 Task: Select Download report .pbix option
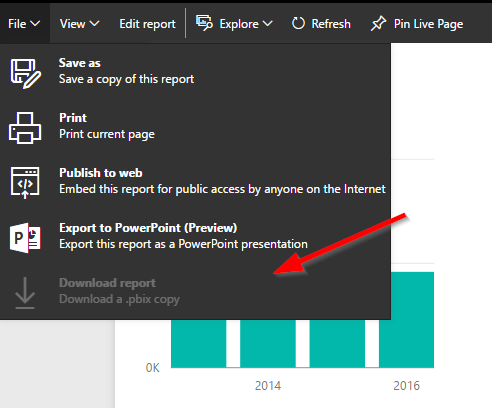point(195,291)
